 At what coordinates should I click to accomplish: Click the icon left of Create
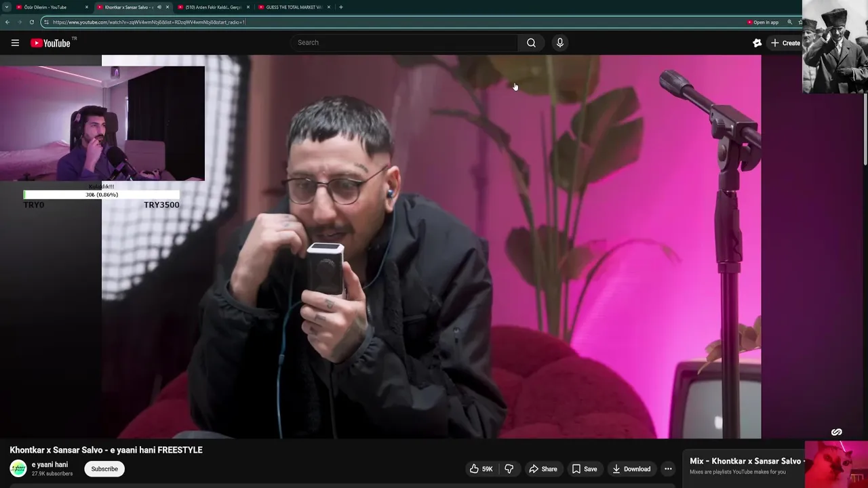click(757, 43)
